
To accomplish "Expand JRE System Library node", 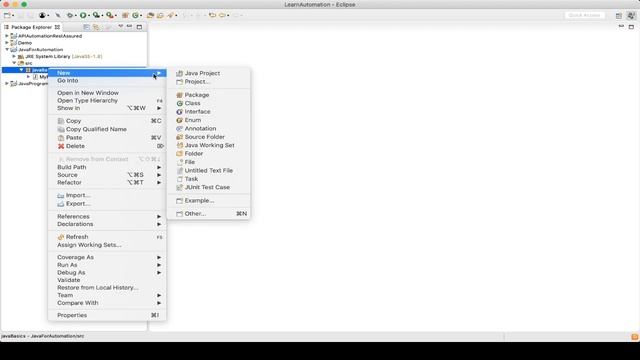I will click(14, 56).
